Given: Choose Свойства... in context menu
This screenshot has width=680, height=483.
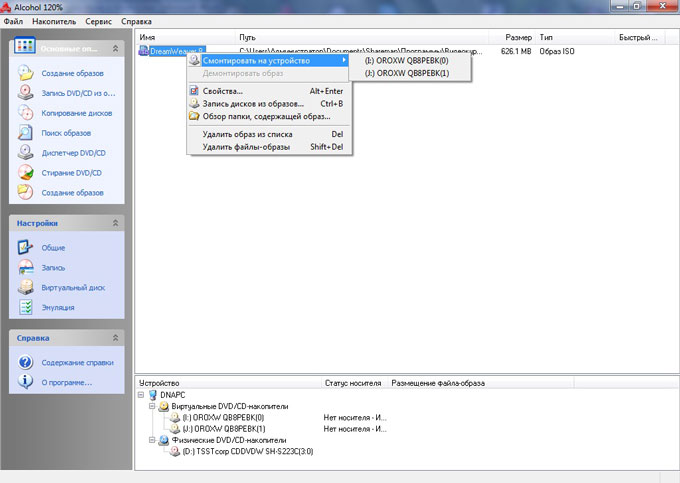Looking at the screenshot, I should coord(268,91).
